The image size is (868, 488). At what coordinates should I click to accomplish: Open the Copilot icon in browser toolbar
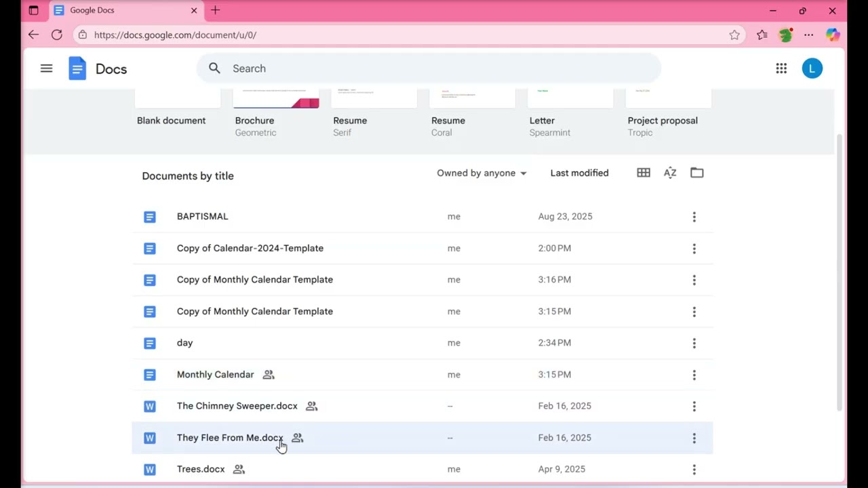click(x=833, y=35)
